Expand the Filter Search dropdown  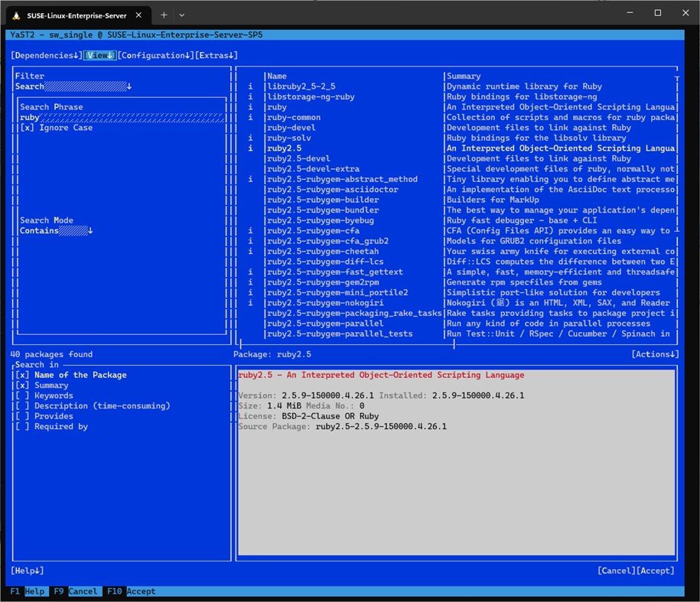(73, 86)
